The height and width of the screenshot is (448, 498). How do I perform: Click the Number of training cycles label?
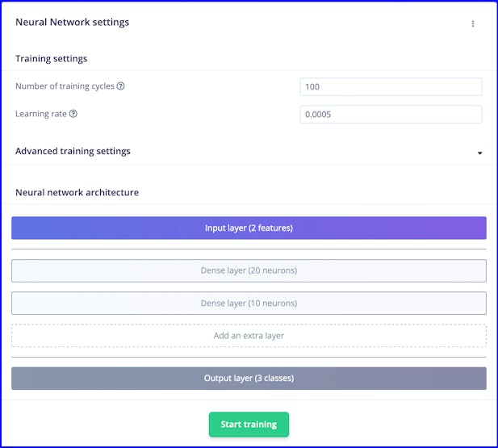pyautogui.click(x=65, y=86)
